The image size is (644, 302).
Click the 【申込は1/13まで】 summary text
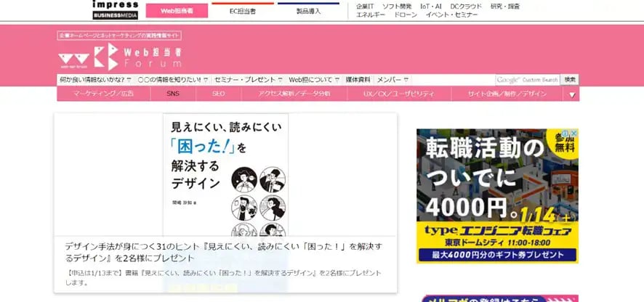223,278
